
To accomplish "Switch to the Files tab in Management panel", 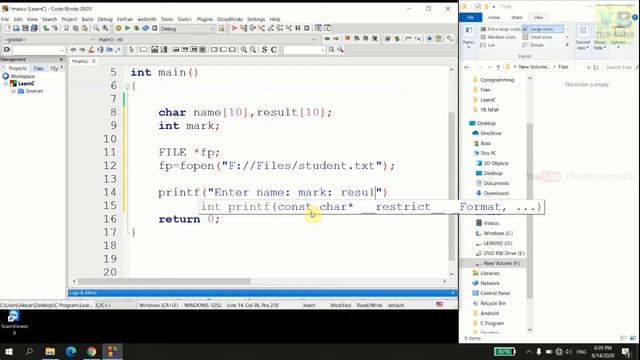I will [x=38, y=68].
